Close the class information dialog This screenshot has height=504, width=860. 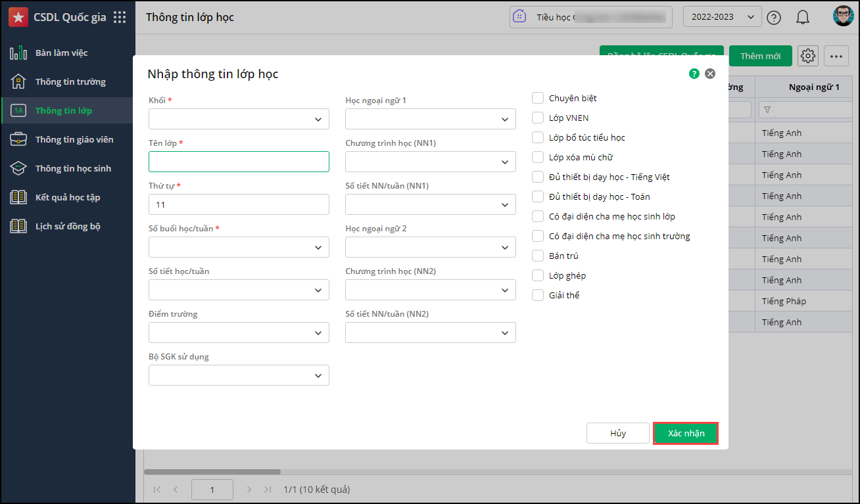710,74
